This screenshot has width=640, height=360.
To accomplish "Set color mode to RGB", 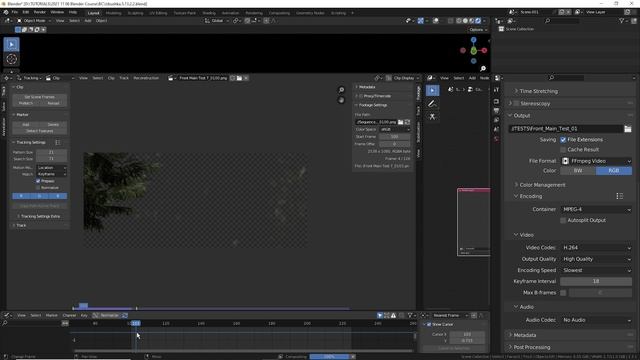I will tap(614, 171).
